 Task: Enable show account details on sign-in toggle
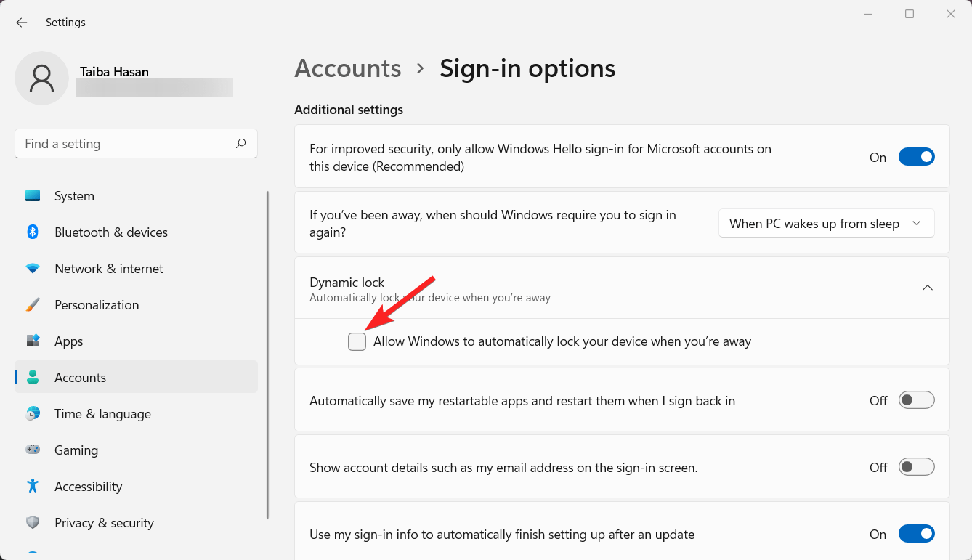(x=916, y=467)
